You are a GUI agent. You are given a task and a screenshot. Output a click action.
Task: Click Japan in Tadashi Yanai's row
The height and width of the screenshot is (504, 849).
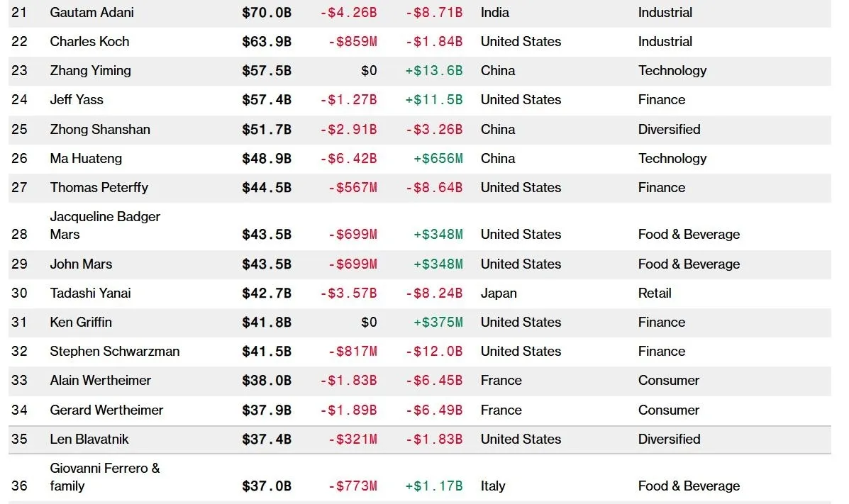point(499,293)
